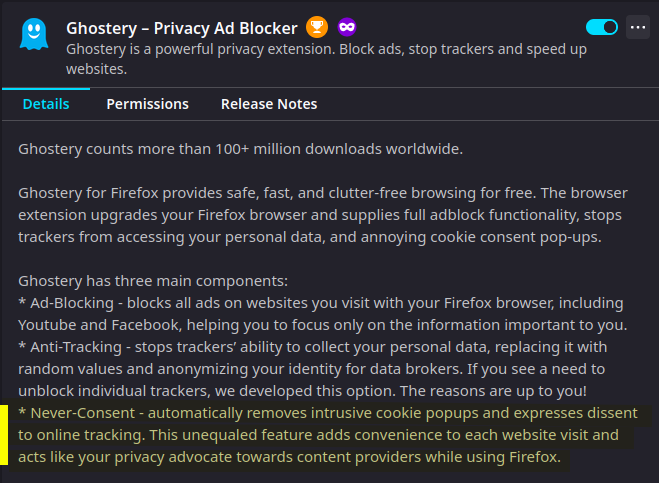Viewport: 659px width, 483px height.
Task: Click the subtitle starting 'Ghostery is a powerful'
Action: (x=326, y=59)
